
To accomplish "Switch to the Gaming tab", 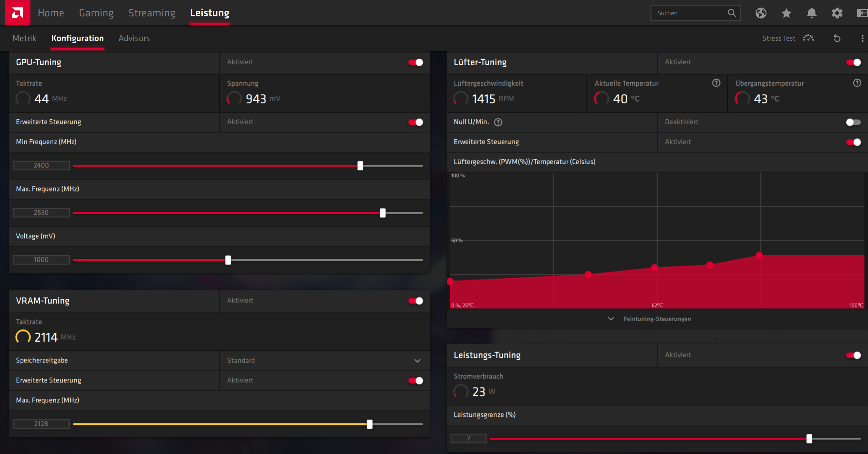I will coord(96,13).
